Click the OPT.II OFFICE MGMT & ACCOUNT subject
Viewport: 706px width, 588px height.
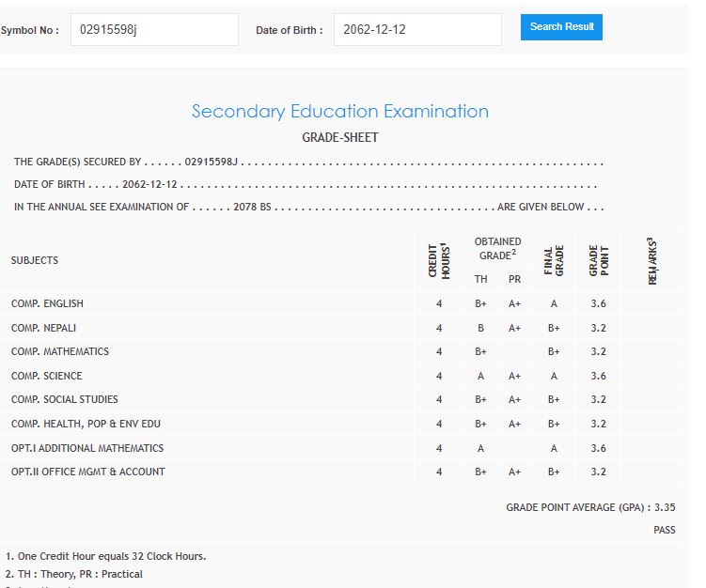click(x=87, y=472)
